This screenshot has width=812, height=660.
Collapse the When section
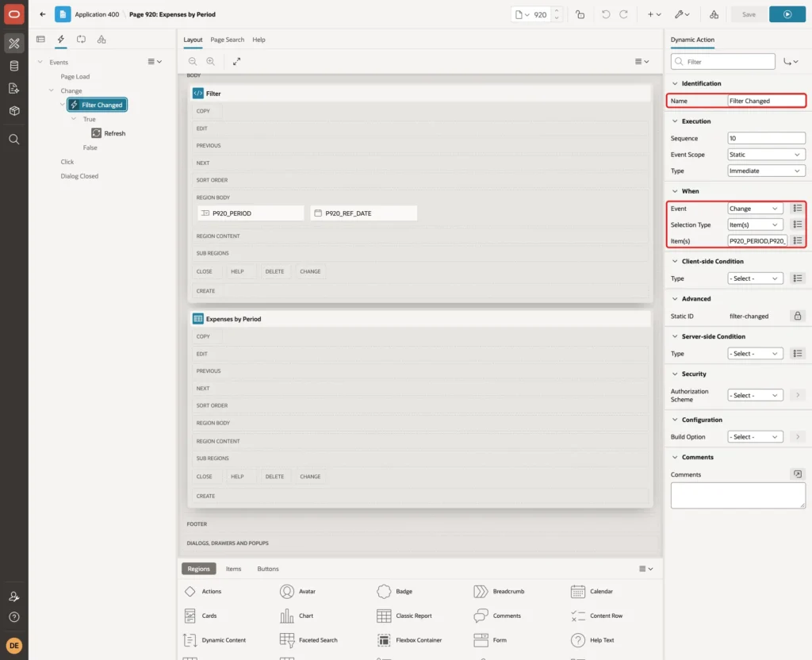coord(675,191)
